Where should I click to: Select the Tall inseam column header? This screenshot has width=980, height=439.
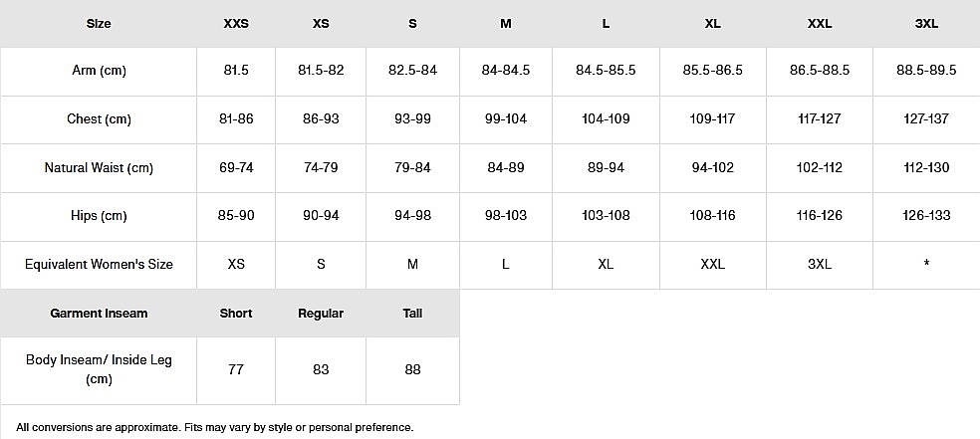click(412, 314)
